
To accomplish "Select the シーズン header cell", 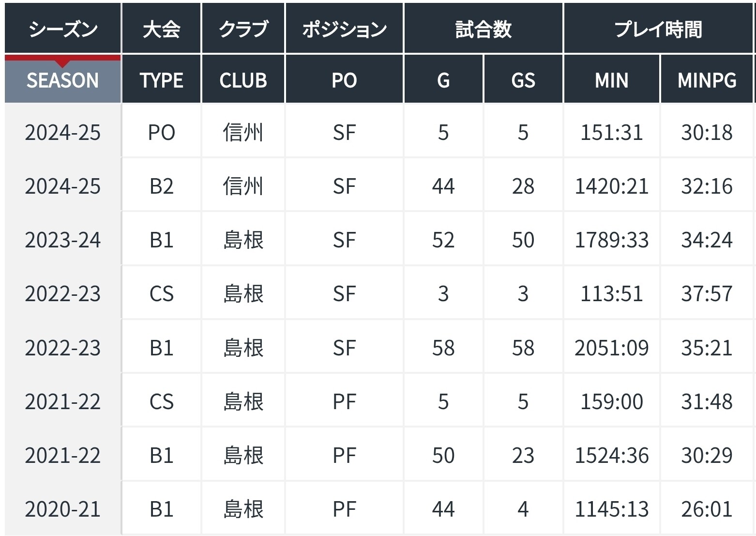I will [62, 28].
